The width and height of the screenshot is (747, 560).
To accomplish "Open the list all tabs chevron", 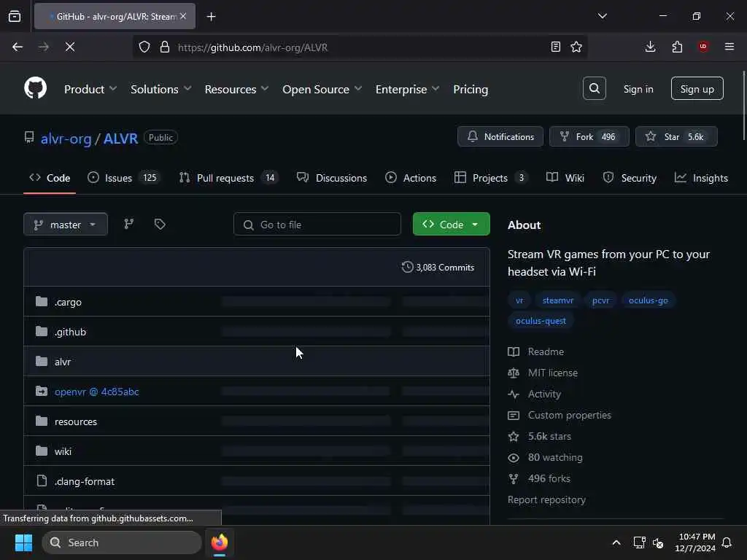I will (x=602, y=16).
